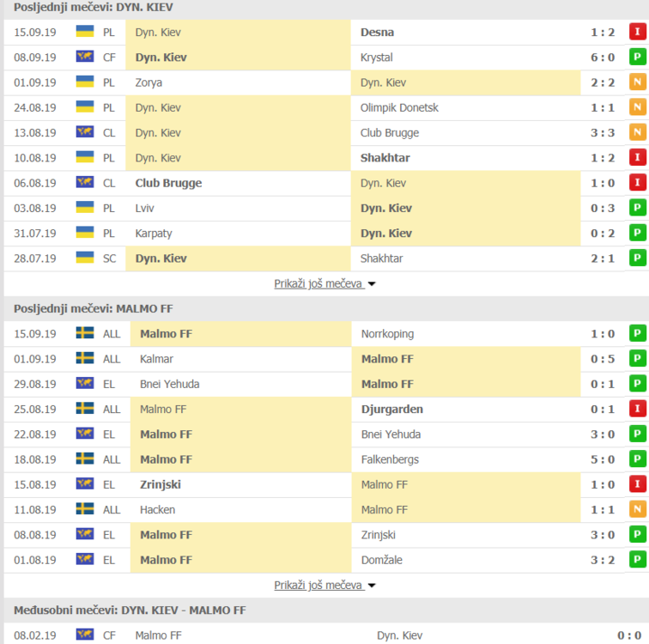The width and height of the screenshot is (649, 644).
Task: Click the Europe flag in the 08.02.19 head-to-head row
Action: [85, 635]
